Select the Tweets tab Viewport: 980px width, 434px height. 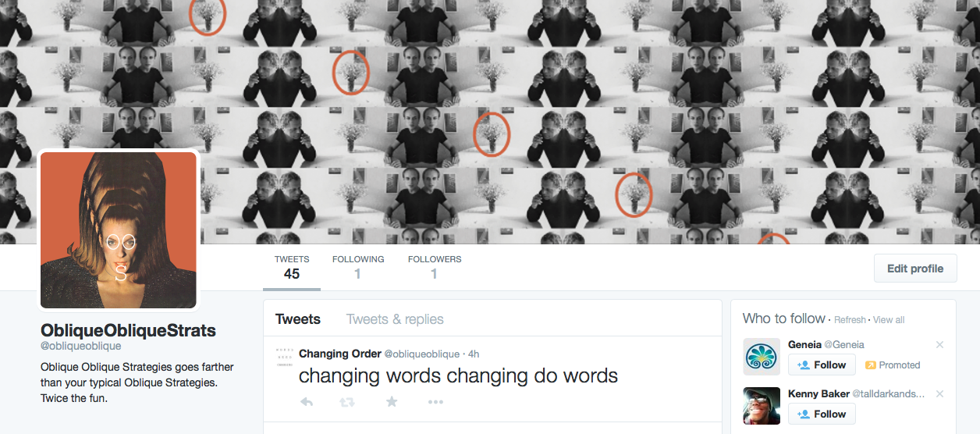pyautogui.click(x=298, y=319)
